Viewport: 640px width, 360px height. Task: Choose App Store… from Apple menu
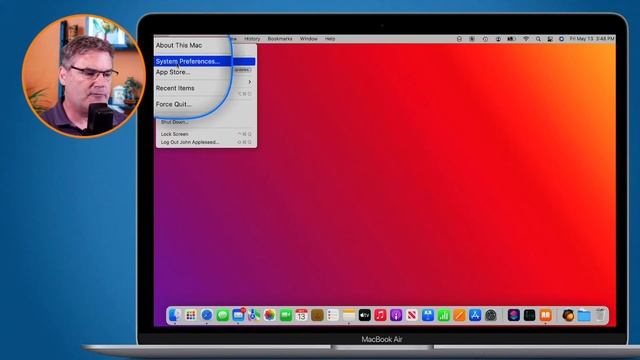173,72
